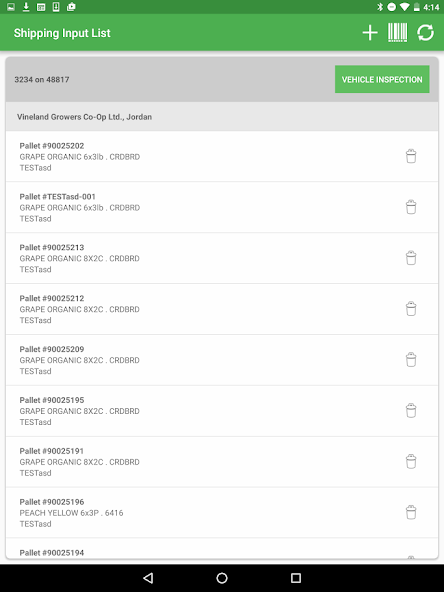Viewport: 444px width, 592px height.
Task: Delete Pallet #90025195 via trash icon
Action: point(411,411)
